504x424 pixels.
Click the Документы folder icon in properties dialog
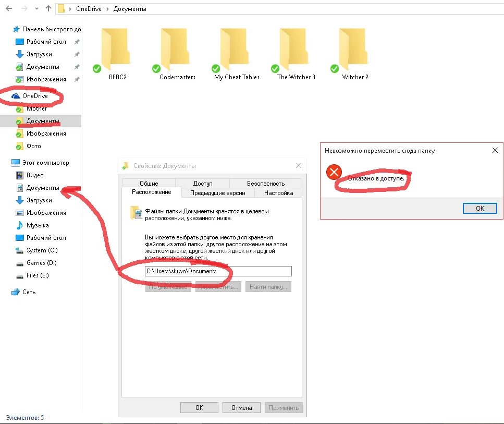(x=136, y=213)
